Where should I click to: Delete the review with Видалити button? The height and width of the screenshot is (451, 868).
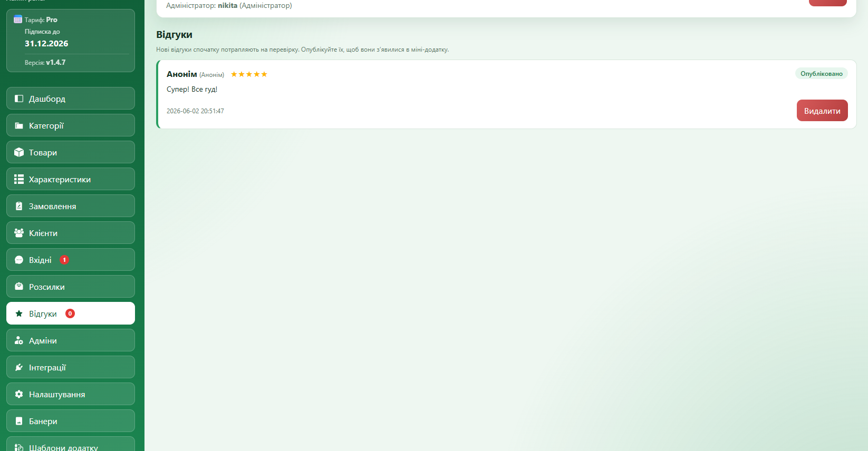(x=822, y=111)
